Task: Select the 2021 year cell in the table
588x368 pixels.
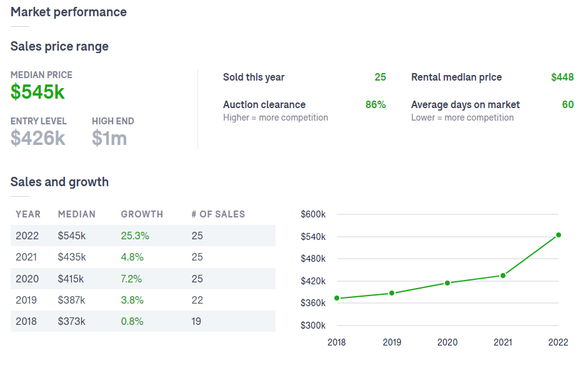Action: pos(26,257)
